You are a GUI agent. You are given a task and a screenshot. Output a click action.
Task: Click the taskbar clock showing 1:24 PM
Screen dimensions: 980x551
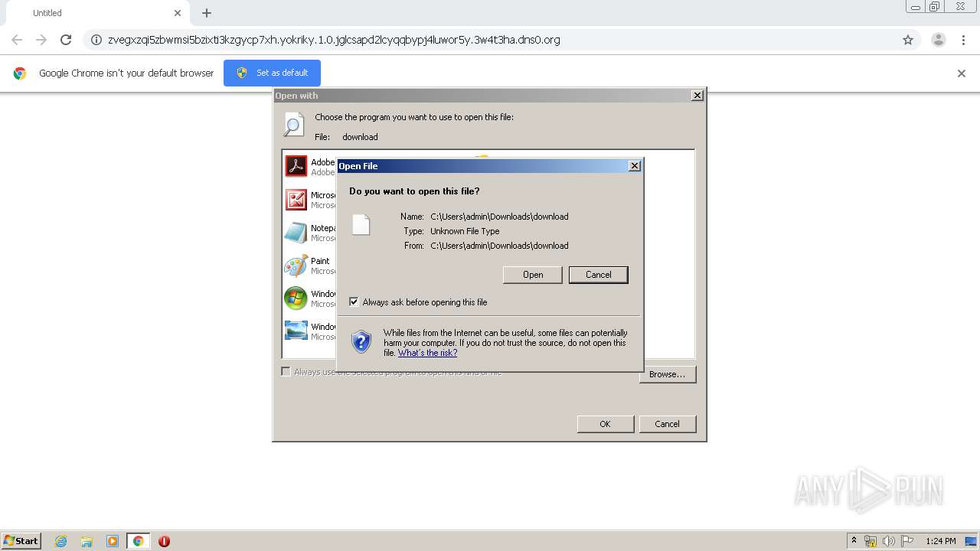[941, 541]
